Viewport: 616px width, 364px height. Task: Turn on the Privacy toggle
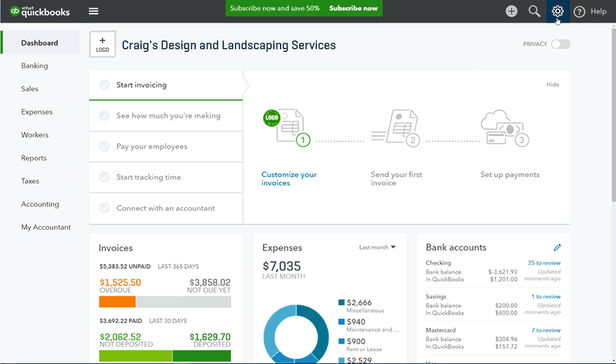(561, 44)
